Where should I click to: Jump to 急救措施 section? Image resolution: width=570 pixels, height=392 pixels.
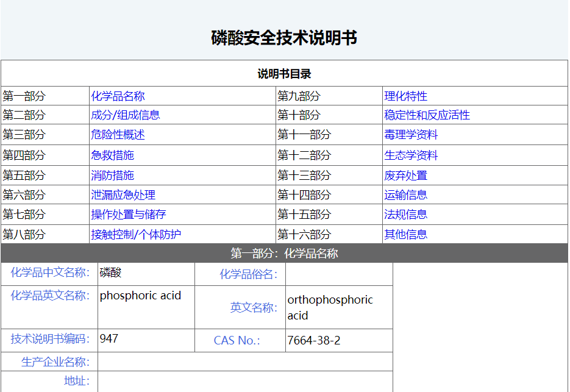click(x=112, y=155)
